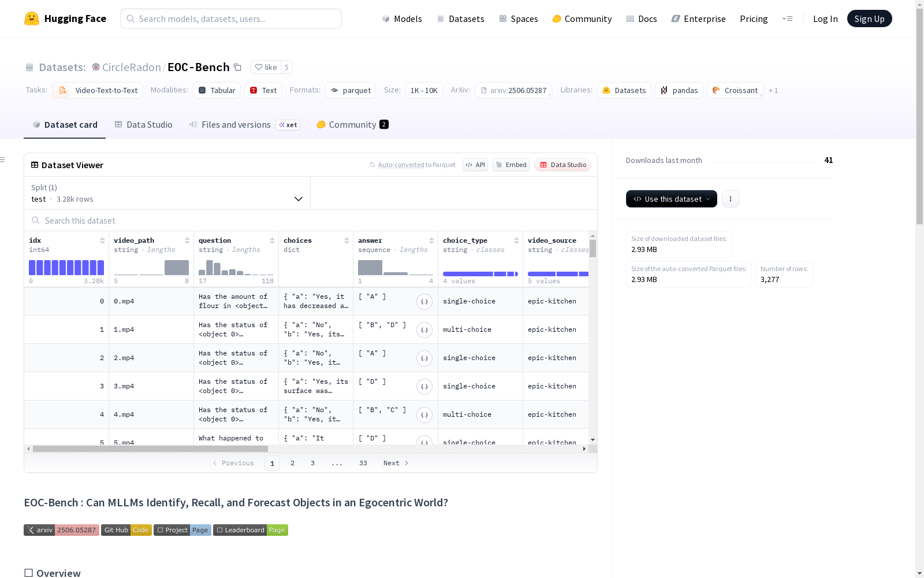This screenshot has width=924, height=578.
Task: Click the Hugging Face logo icon
Action: click(32, 18)
